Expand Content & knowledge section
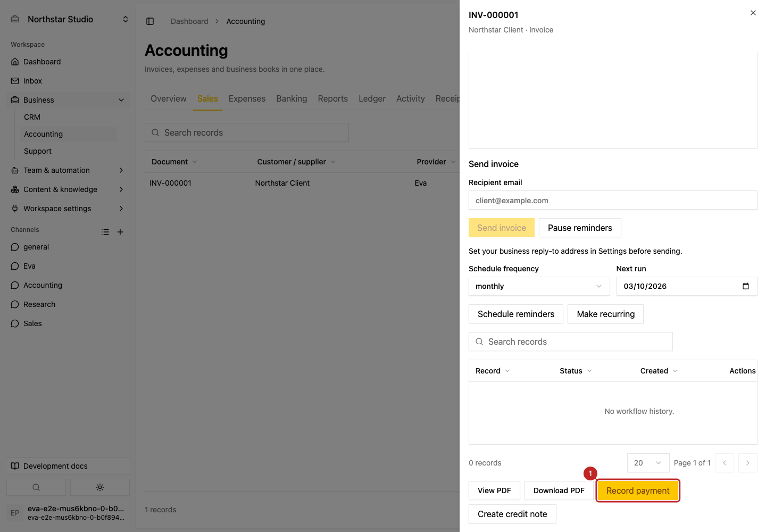The height and width of the screenshot is (532, 766). [x=68, y=189]
